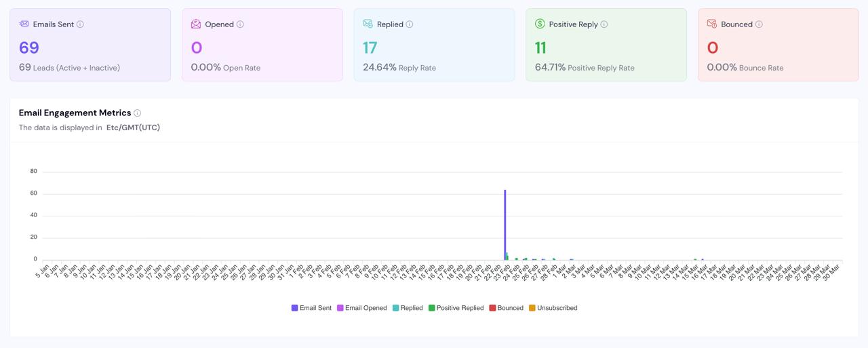
Task: Toggle the Replied legend item
Action: point(408,308)
